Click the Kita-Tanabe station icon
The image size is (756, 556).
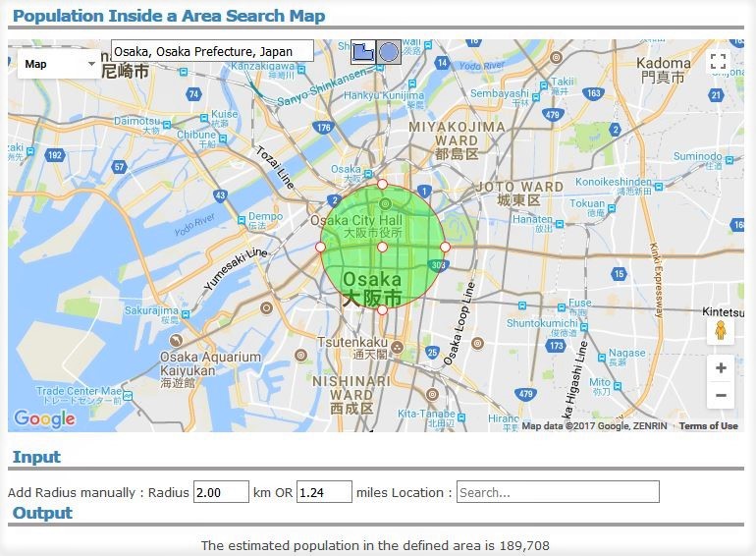click(461, 417)
